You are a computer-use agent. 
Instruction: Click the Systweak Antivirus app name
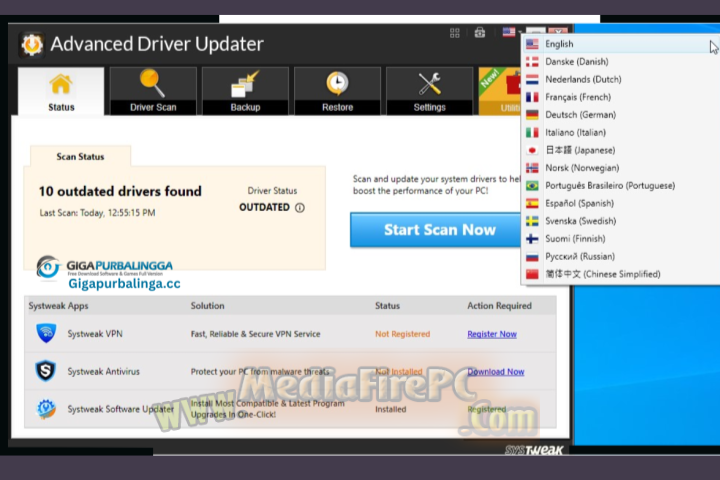[x=103, y=372]
